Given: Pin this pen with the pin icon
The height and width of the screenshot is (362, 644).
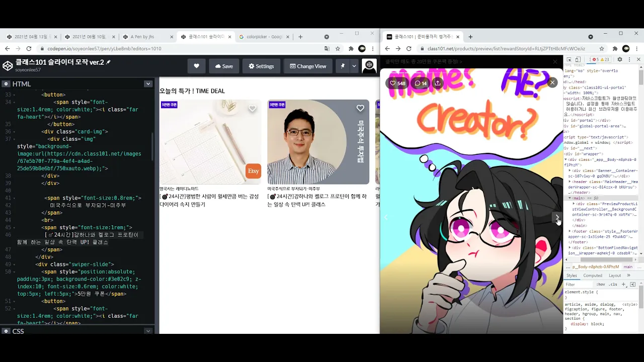Looking at the screenshot, I should 343,66.
